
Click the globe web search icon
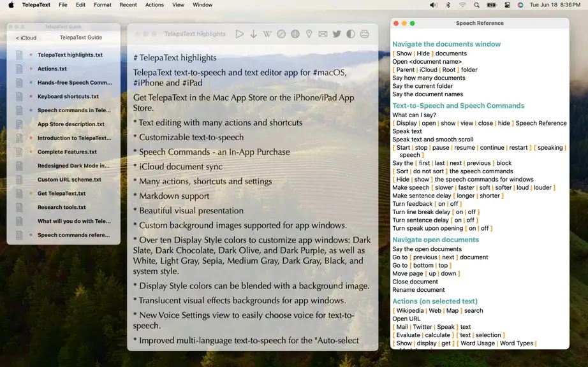[295, 34]
